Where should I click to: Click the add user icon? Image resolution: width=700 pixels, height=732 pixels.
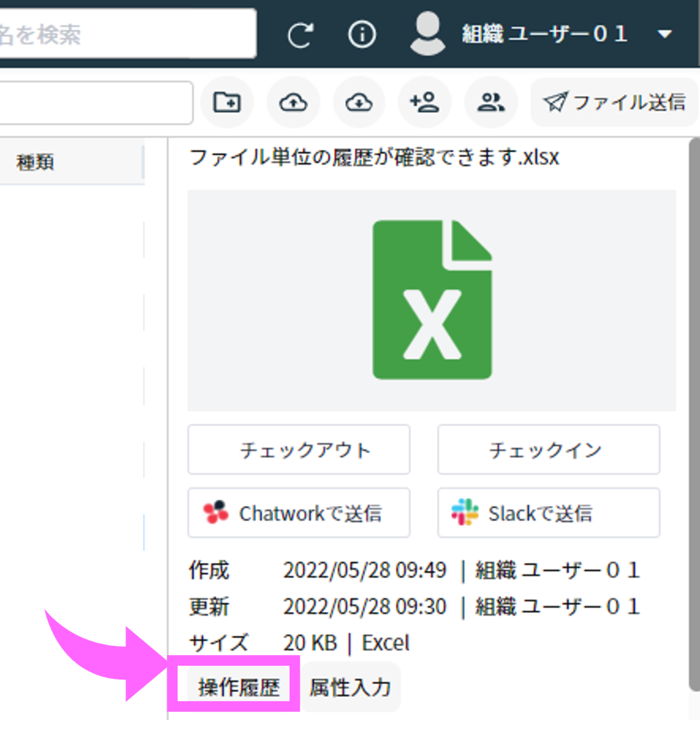point(425,102)
